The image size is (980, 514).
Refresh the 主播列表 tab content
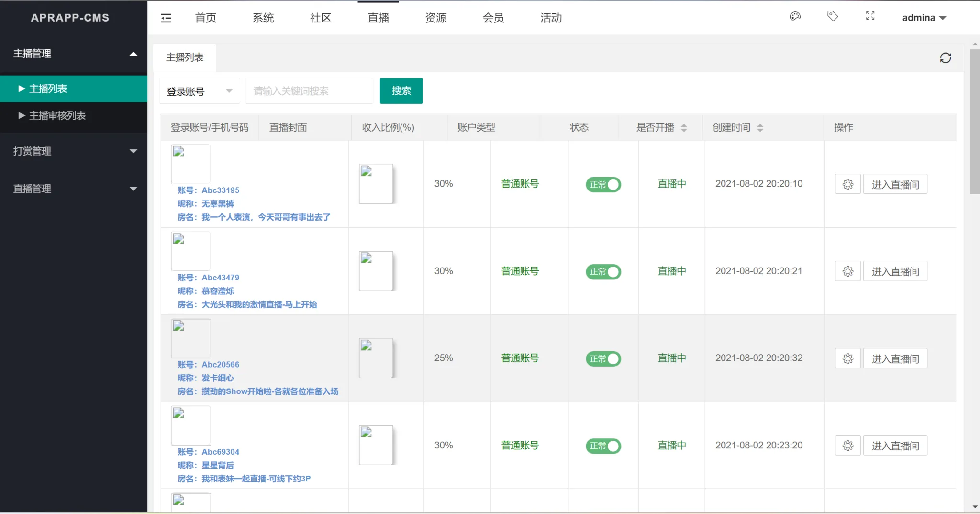(x=945, y=58)
